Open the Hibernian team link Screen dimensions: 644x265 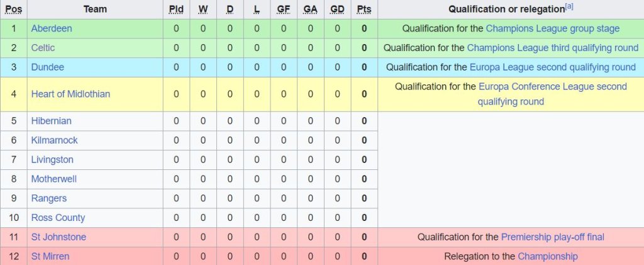point(51,121)
